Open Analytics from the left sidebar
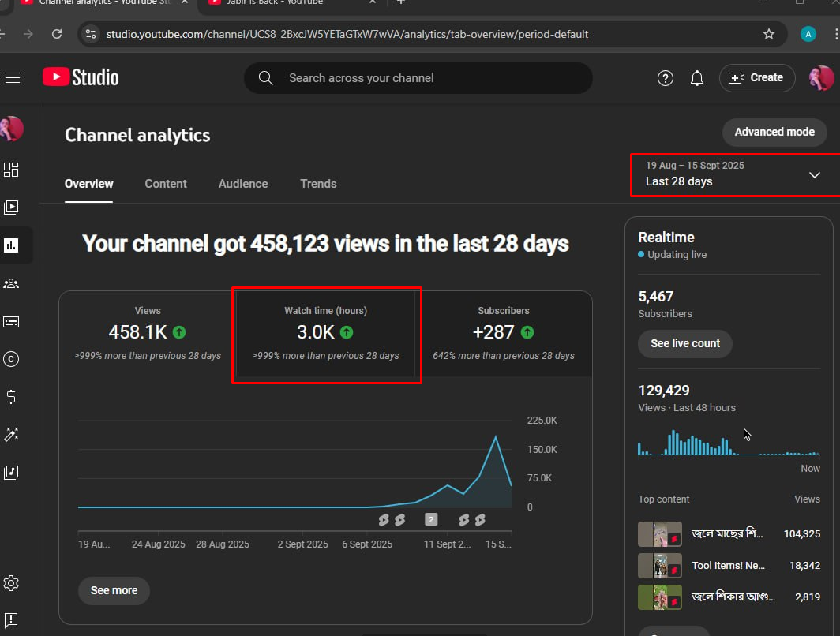Screen dimensions: 840x636 point(12,245)
